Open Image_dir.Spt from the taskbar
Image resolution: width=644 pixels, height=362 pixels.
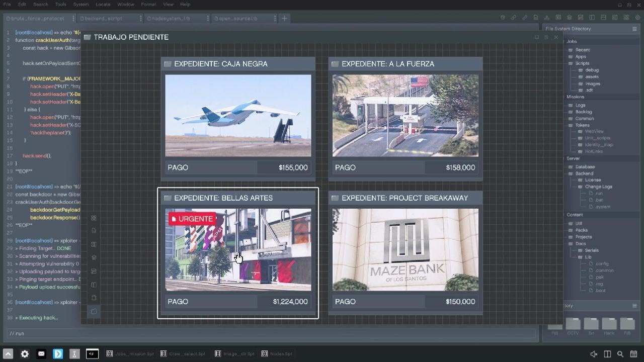click(x=234, y=354)
